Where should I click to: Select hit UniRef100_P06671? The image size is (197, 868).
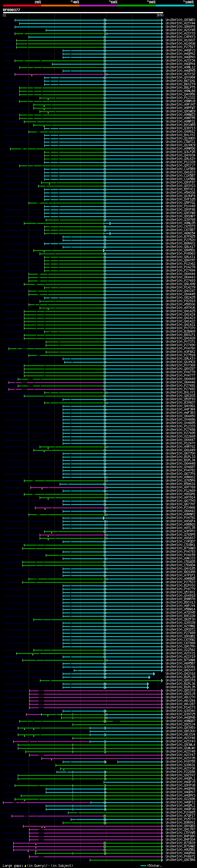[180, 856]
